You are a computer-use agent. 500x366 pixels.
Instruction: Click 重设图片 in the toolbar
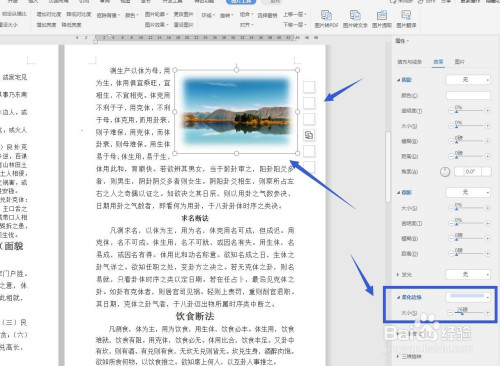[x=184, y=25]
